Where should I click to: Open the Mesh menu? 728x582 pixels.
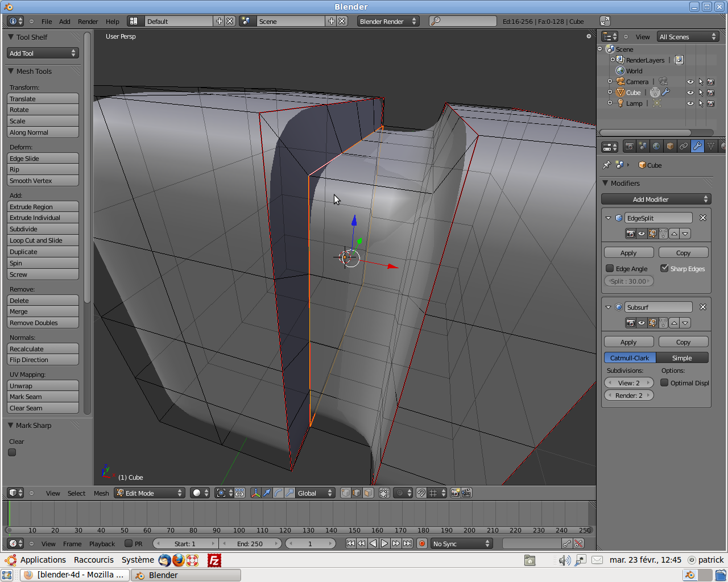coord(101,493)
